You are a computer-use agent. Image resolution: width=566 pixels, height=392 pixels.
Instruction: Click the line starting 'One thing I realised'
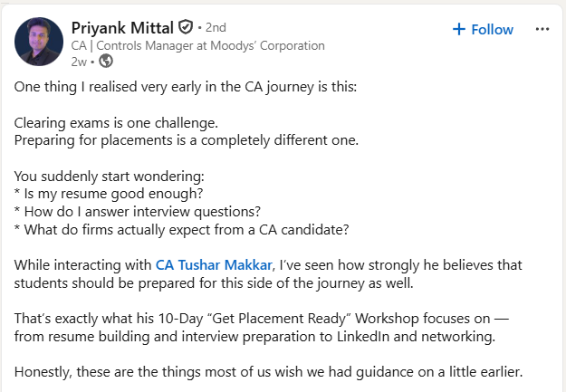[190, 89]
